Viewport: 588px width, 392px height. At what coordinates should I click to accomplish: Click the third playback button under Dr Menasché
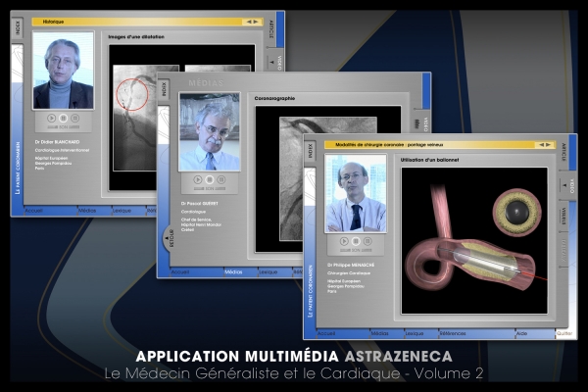[x=367, y=240]
